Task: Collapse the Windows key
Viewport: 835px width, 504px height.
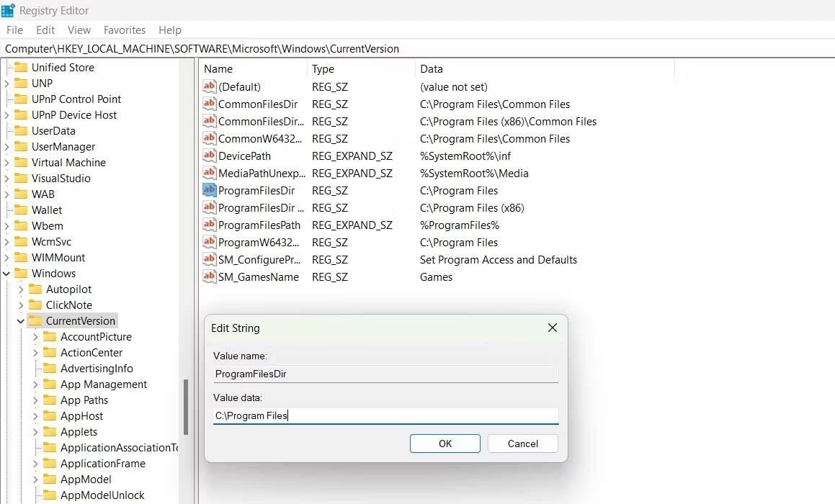Action: (x=6, y=273)
